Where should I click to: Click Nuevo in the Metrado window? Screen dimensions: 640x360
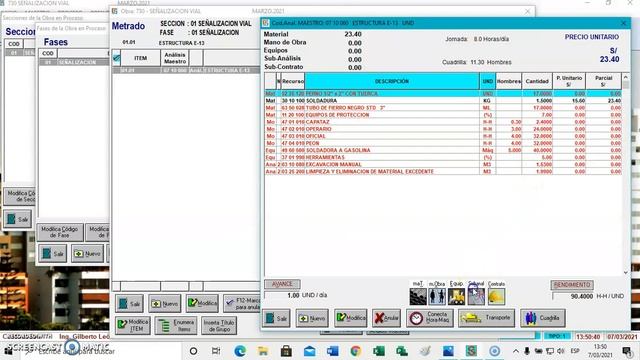(x=164, y=304)
